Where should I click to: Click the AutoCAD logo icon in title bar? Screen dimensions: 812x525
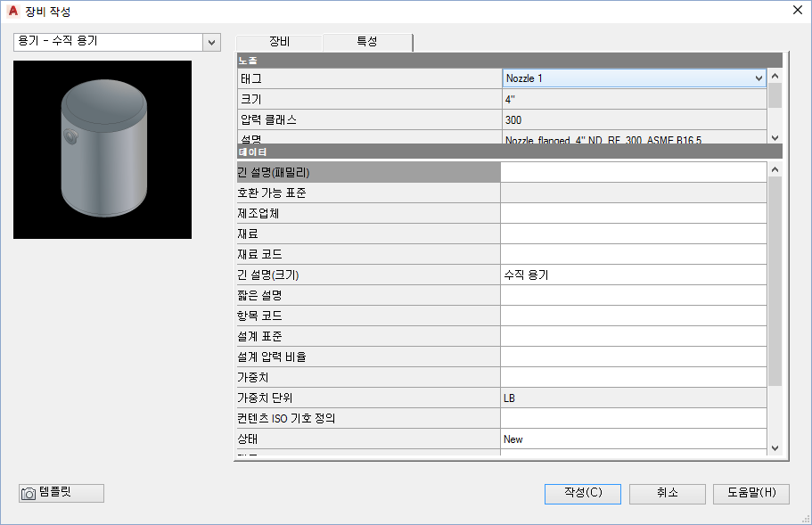click(13, 11)
